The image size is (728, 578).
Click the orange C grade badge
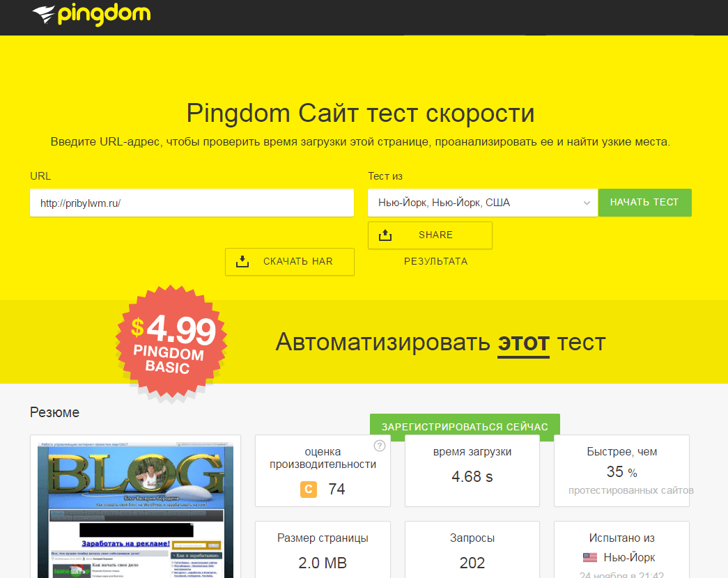pyautogui.click(x=309, y=490)
